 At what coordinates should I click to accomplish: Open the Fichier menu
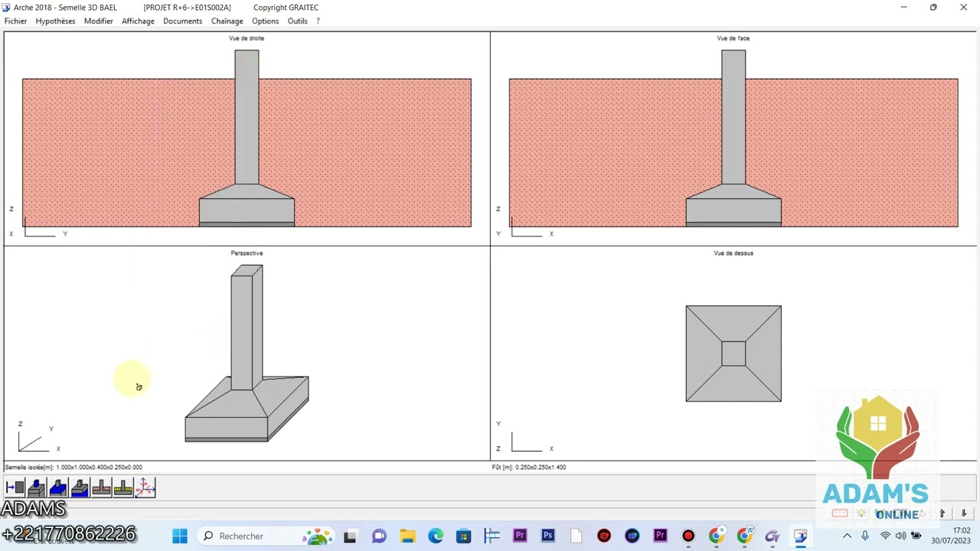tap(15, 21)
